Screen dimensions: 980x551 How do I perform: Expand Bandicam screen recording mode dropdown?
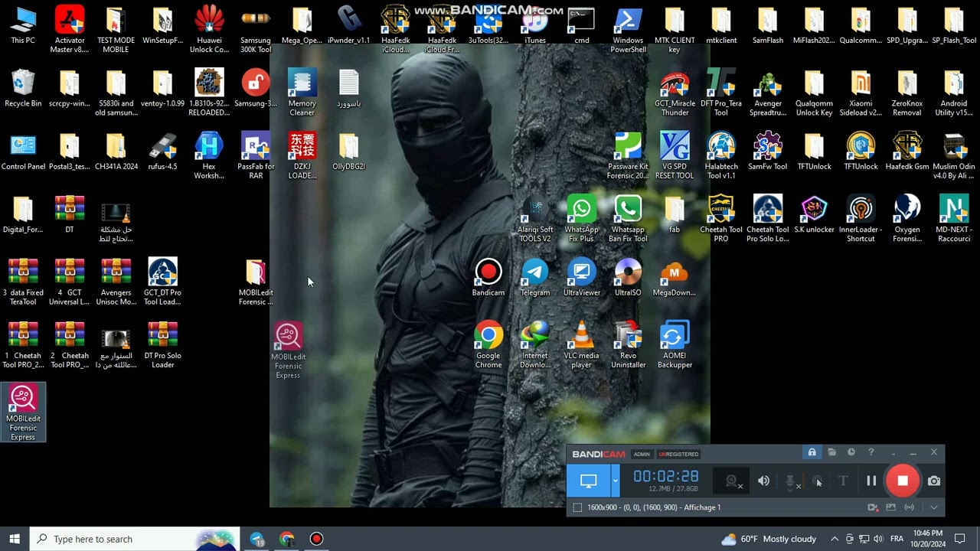pos(615,481)
